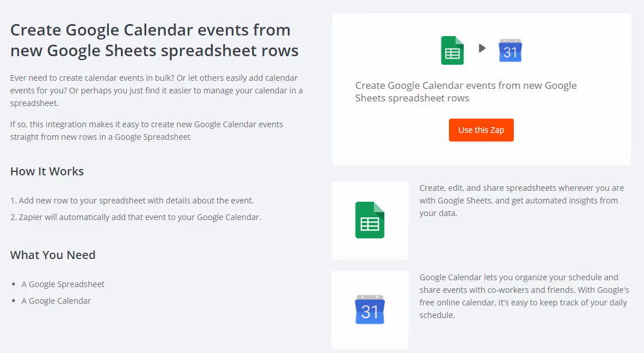Open the large Google Sheets app tile
Screen dimensions: 644x353
pos(370,221)
